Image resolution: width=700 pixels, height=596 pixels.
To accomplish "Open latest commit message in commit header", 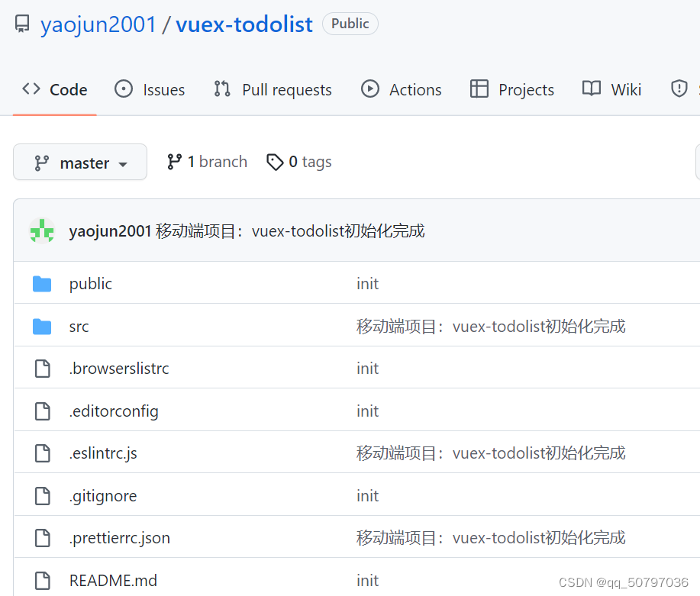I will click(290, 231).
